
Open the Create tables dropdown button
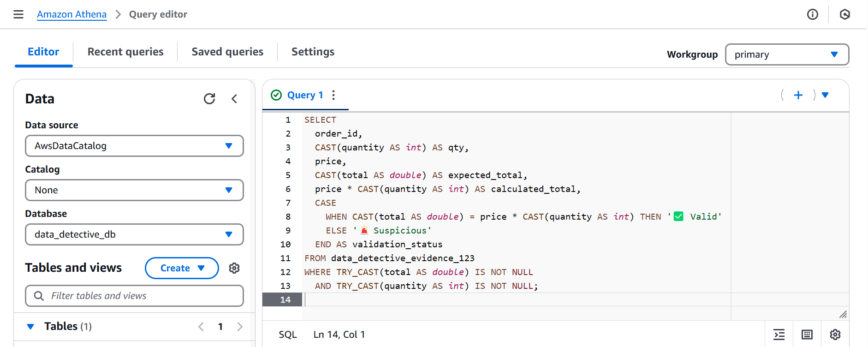coord(182,268)
